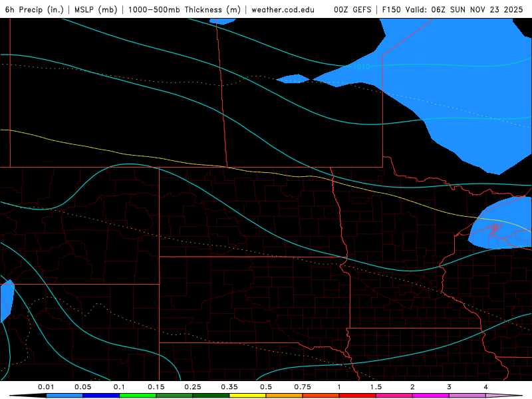Click the 'MSLP (mb)' title text
Screen dimensions: 532x399
pyautogui.click(x=96, y=9)
